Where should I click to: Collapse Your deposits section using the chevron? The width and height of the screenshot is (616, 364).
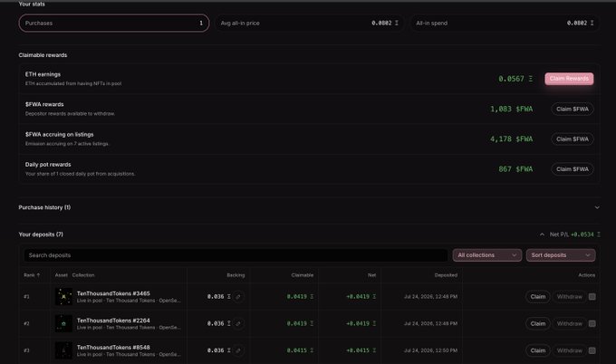point(542,235)
